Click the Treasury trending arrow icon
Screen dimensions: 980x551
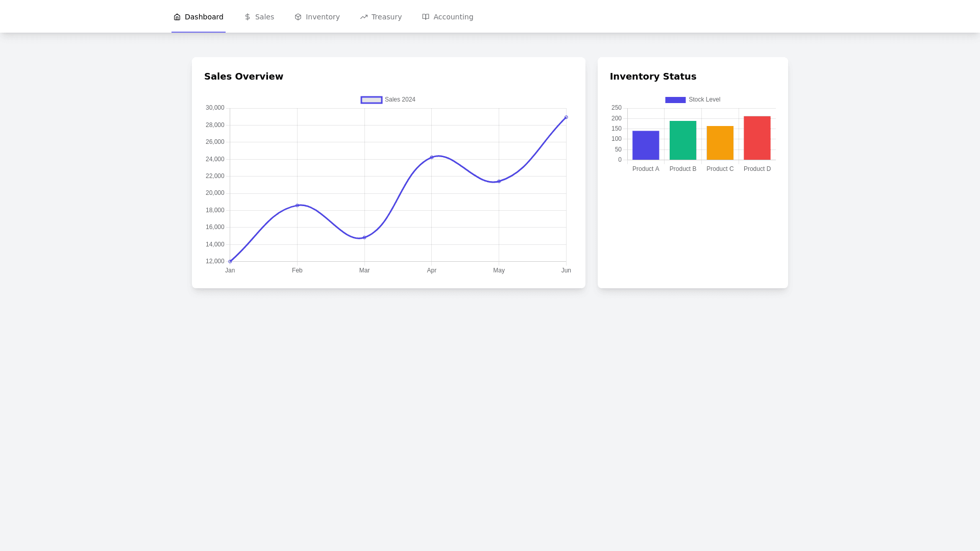[364, 17]
